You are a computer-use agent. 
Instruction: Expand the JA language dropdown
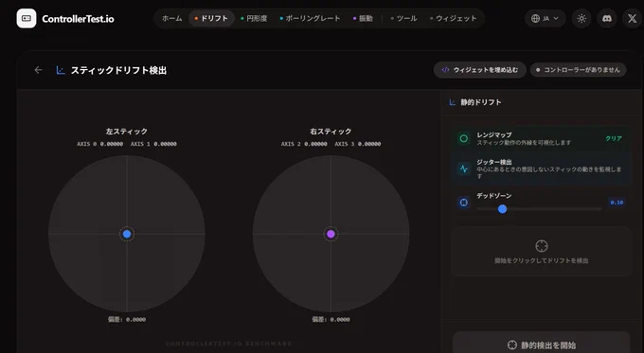pyautogui.click(x=545, y=19)
